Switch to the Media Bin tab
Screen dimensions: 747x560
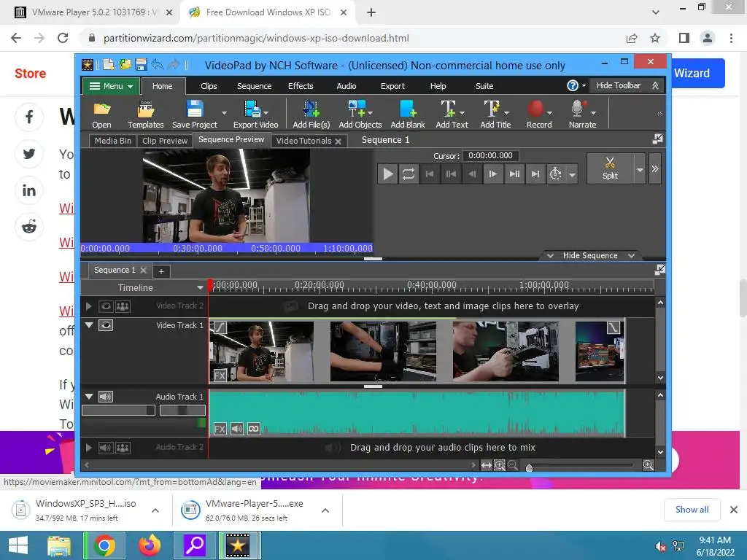pyautogui.click(x=113, y=141)
